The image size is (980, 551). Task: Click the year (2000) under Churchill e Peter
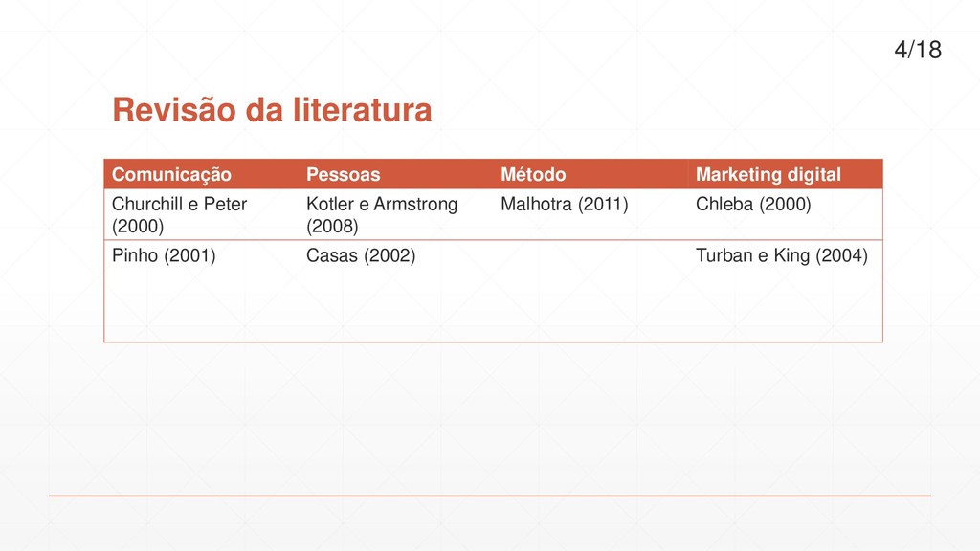138,226
